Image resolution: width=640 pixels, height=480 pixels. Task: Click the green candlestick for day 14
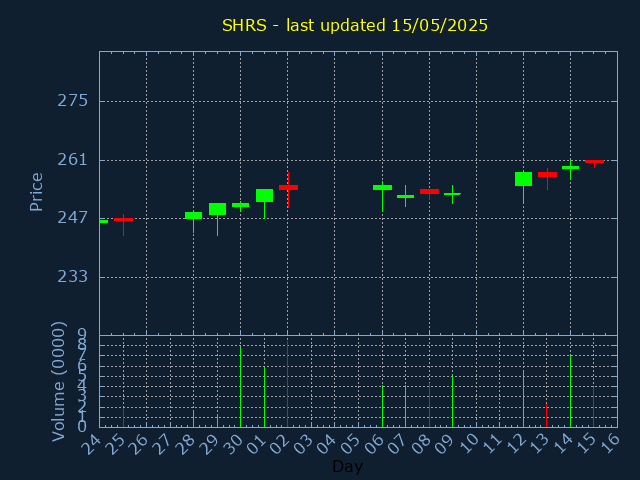click(x=570, y=167)
